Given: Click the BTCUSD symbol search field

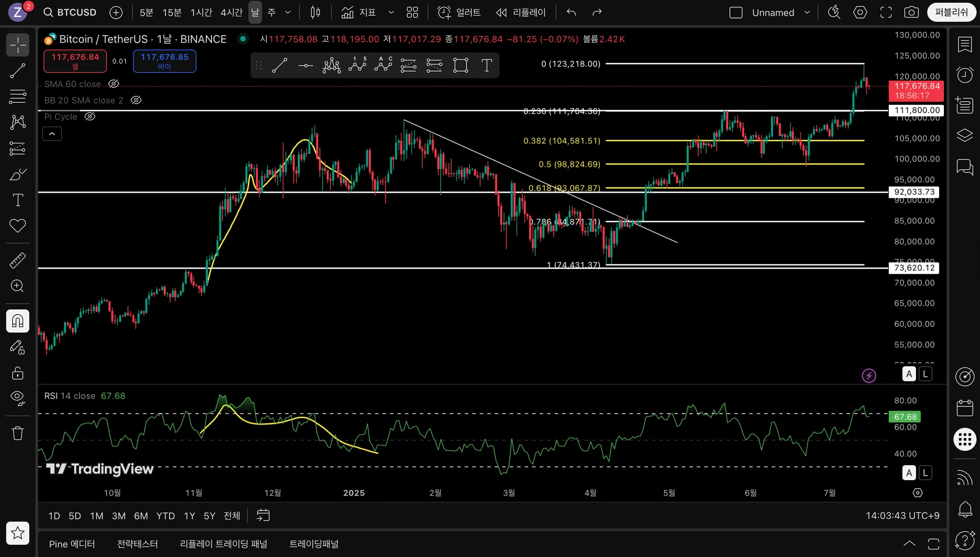Looking at the screenshot, I should pos(71,12).
